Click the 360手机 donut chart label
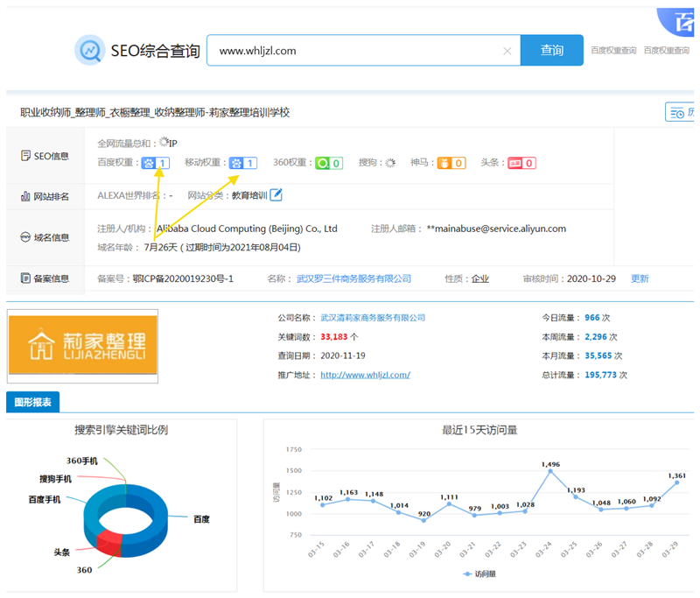This screenshot has height=598, width=700. (x=81, y=461)
